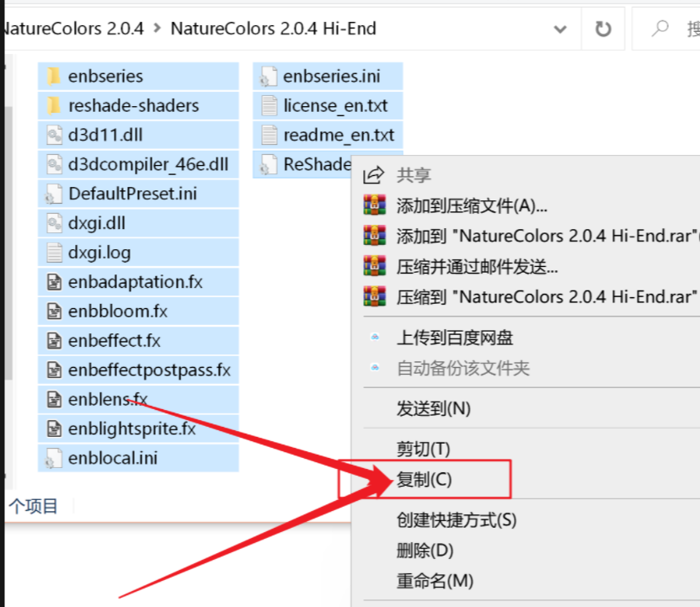Click the readme_en.txt file icon
This screenshot has height=607, width=700.
(270, 136)
